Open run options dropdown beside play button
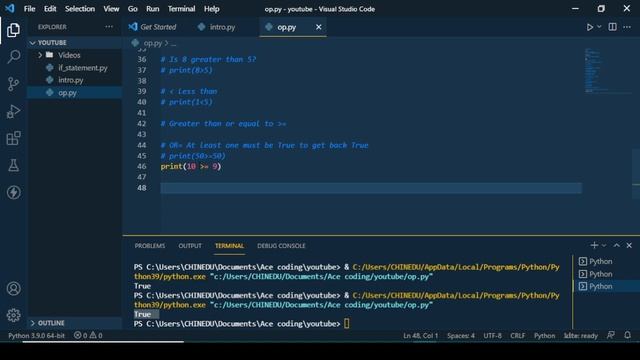 [x=599, y=27]
